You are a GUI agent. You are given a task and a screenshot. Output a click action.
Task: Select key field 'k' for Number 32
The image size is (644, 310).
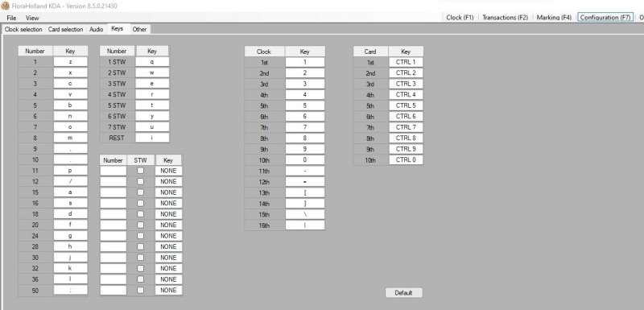[x=70, y=268]
